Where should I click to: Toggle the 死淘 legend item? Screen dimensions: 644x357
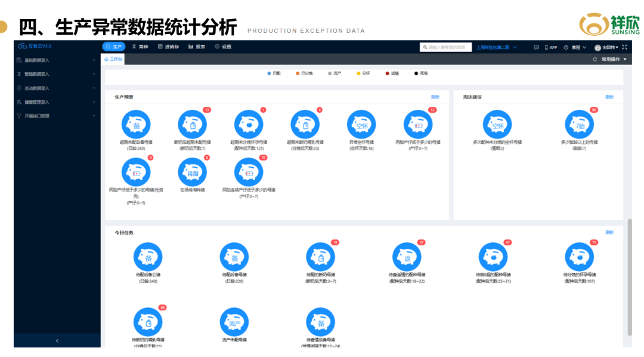[421, 73]
